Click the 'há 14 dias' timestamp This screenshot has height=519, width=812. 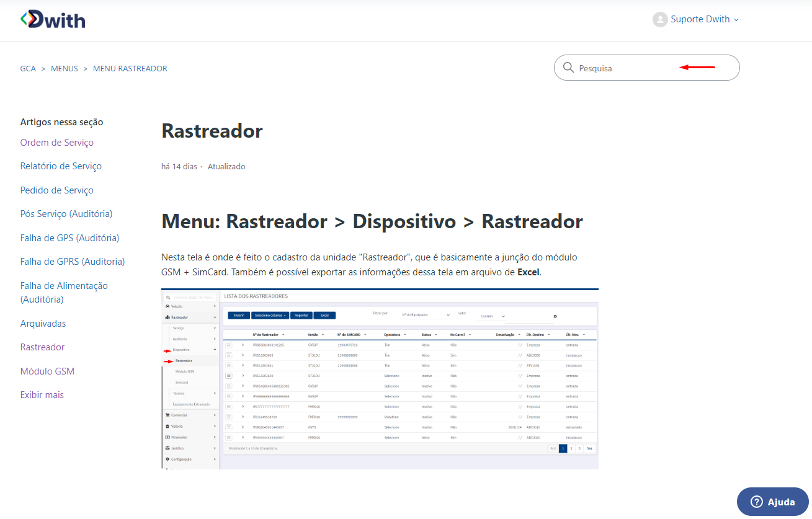pyautogui.click(x=179, y=167)
